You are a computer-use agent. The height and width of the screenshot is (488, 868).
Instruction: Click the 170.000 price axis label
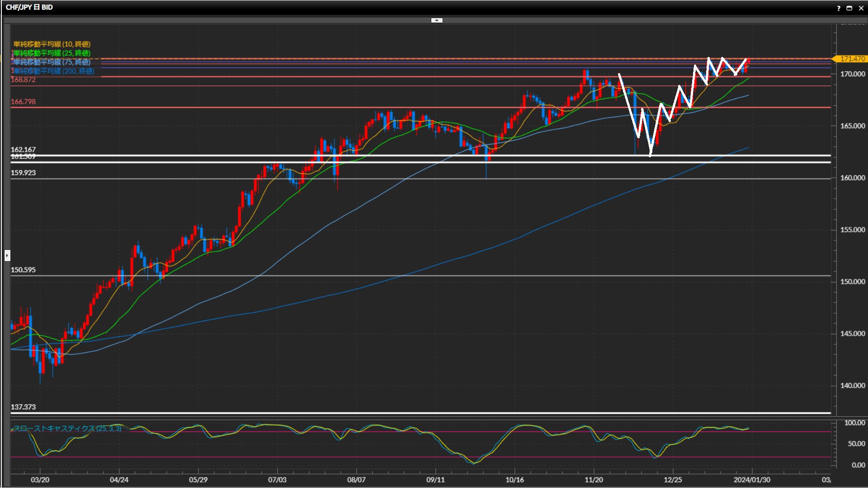click(x=852, y=74)
